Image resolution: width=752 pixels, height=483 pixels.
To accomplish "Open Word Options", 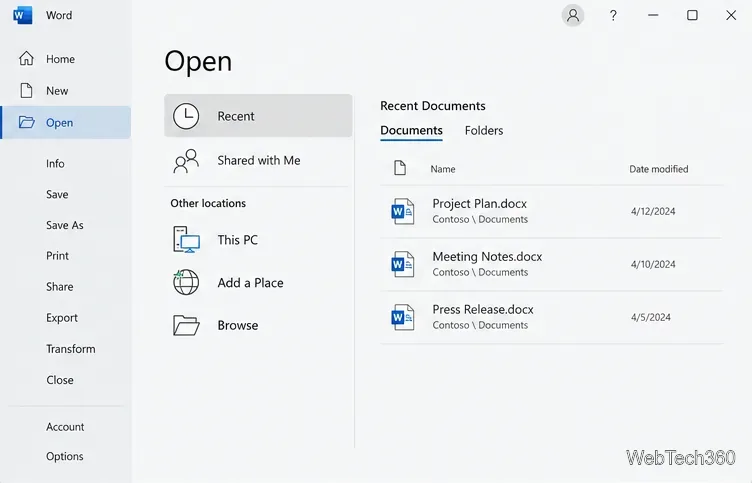I will point(65,456).
